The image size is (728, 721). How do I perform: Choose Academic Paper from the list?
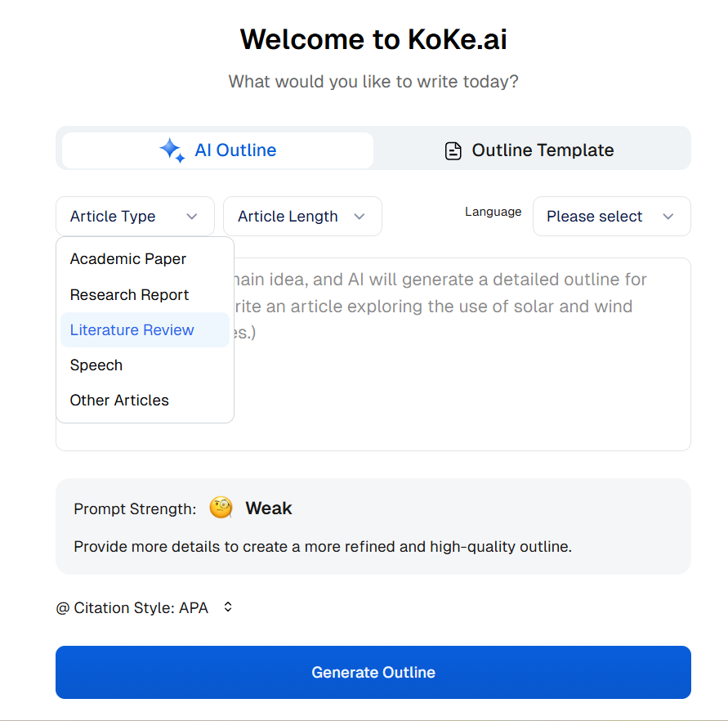click(x=128, y=259)
